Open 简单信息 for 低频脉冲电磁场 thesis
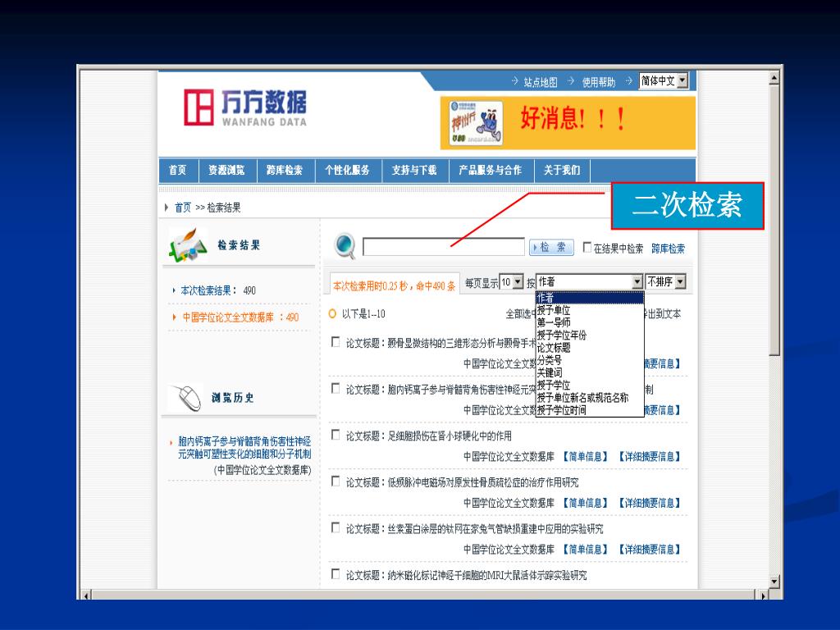Screen dimensions: 840x630 pyautogui.click(x=584, y=503)
